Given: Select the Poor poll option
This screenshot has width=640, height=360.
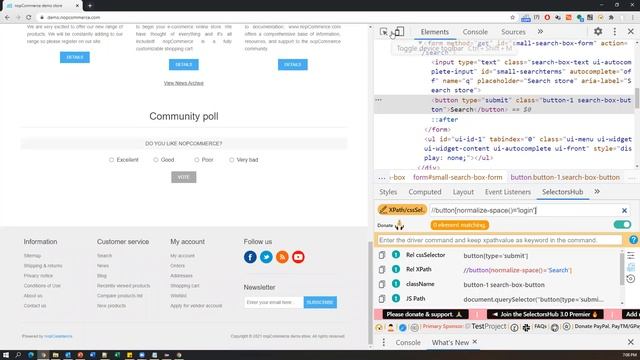Looking at the screenshot, I should coord(197,160).
